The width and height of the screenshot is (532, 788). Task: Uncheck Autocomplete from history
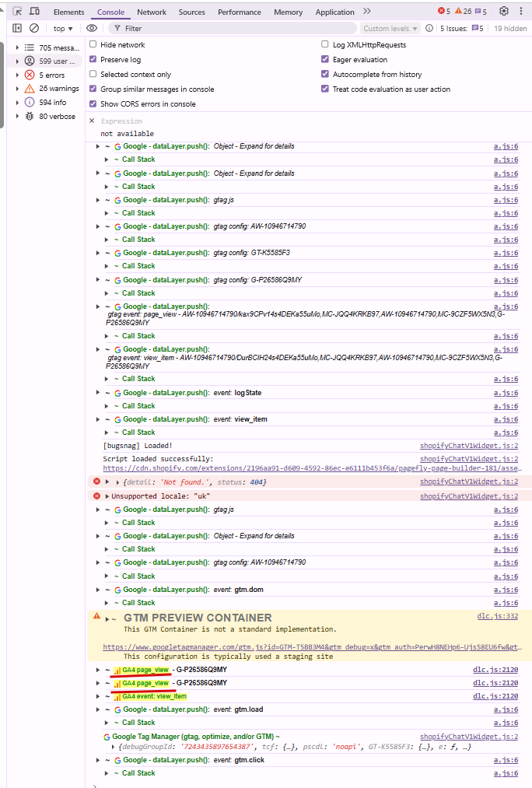(x=325, y=74)
